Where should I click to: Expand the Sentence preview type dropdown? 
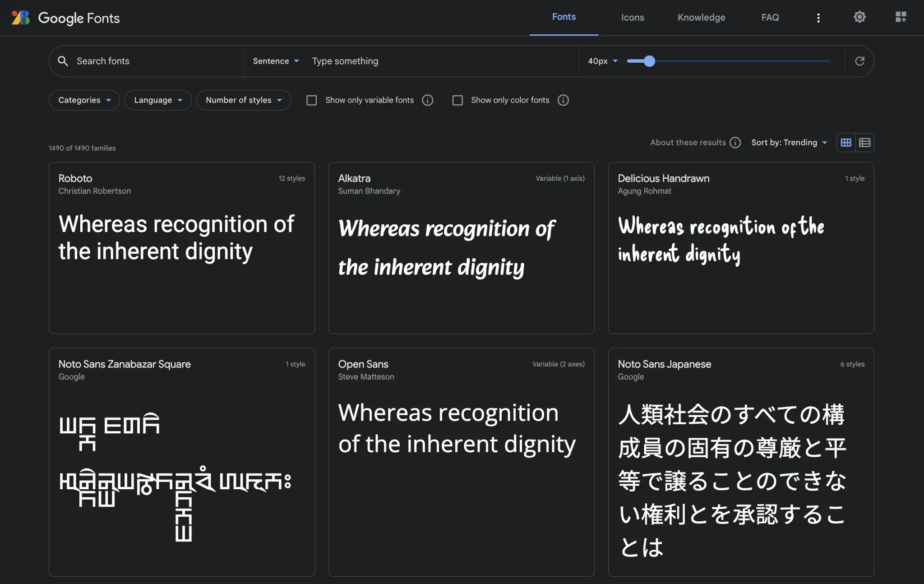click(x=276, y=61)
